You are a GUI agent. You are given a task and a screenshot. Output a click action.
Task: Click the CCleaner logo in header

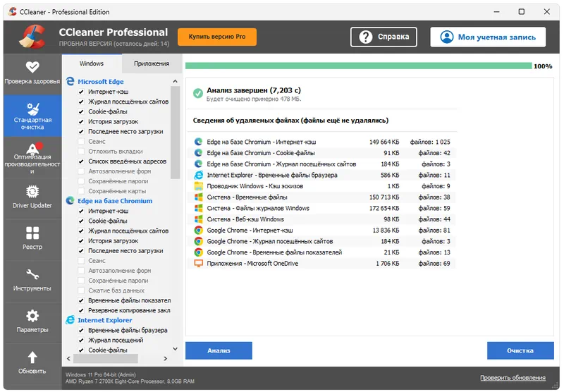(x=32, y=37)
